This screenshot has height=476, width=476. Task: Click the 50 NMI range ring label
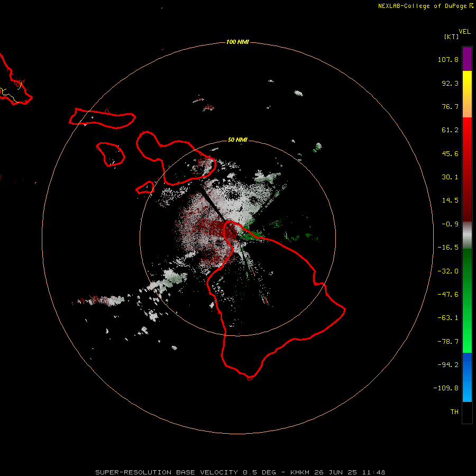click(x=237, y=140)
